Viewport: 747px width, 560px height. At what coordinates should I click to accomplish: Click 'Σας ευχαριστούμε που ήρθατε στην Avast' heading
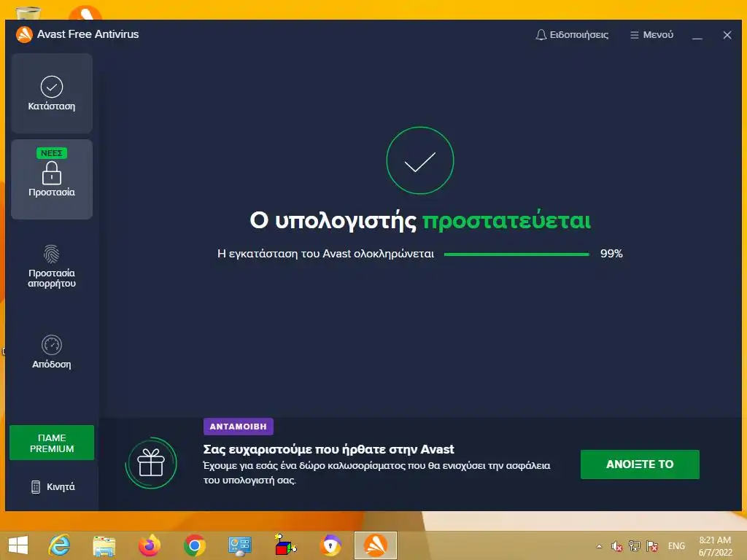329,449
